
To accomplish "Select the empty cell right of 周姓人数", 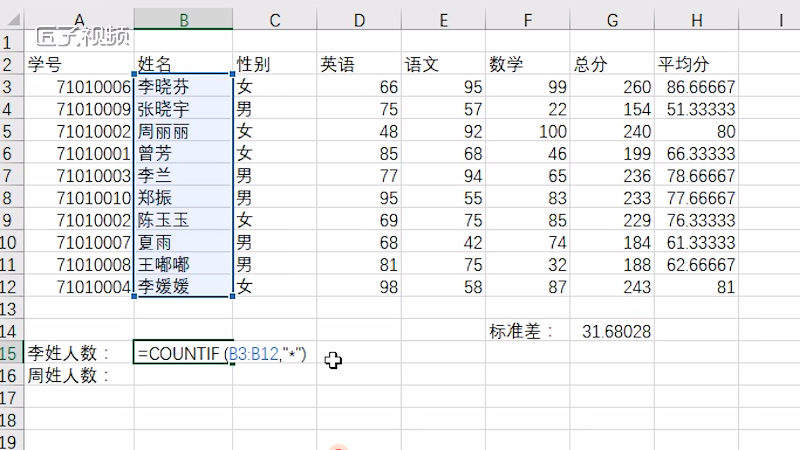I will pyautogui.click(x=184, y=376).
